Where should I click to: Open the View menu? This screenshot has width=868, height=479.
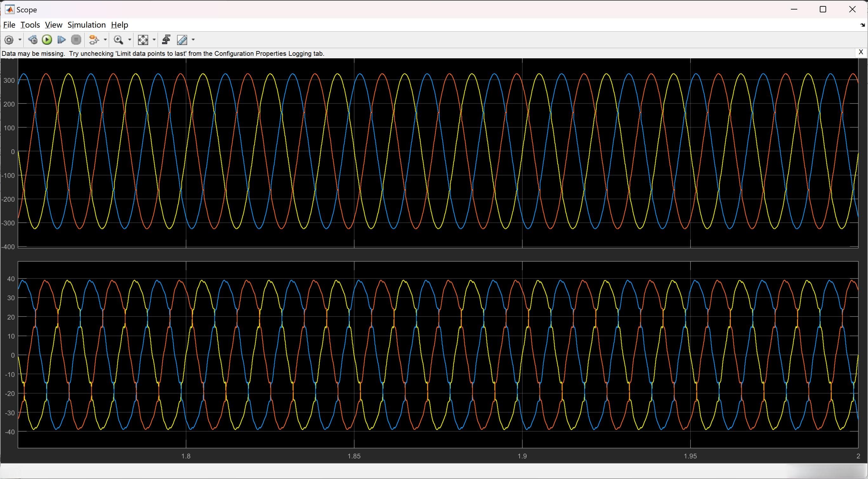click(54, 25)
